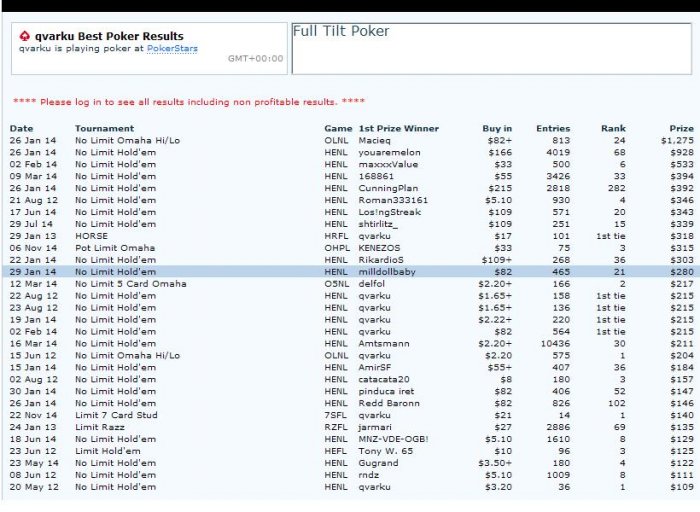Screen dimensions: 700x512
Task: Click winner name Tony W. 65
Action: (386, 451)
